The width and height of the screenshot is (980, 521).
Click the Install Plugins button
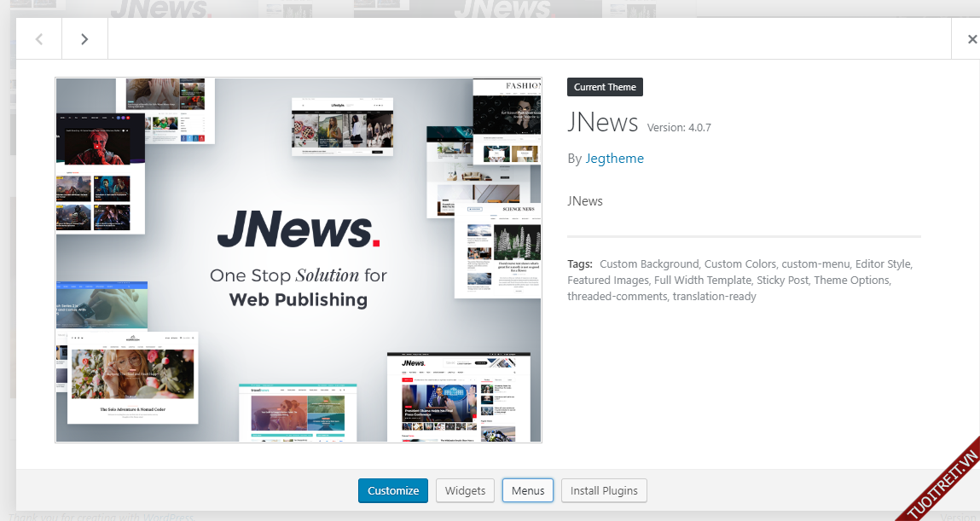604,490
